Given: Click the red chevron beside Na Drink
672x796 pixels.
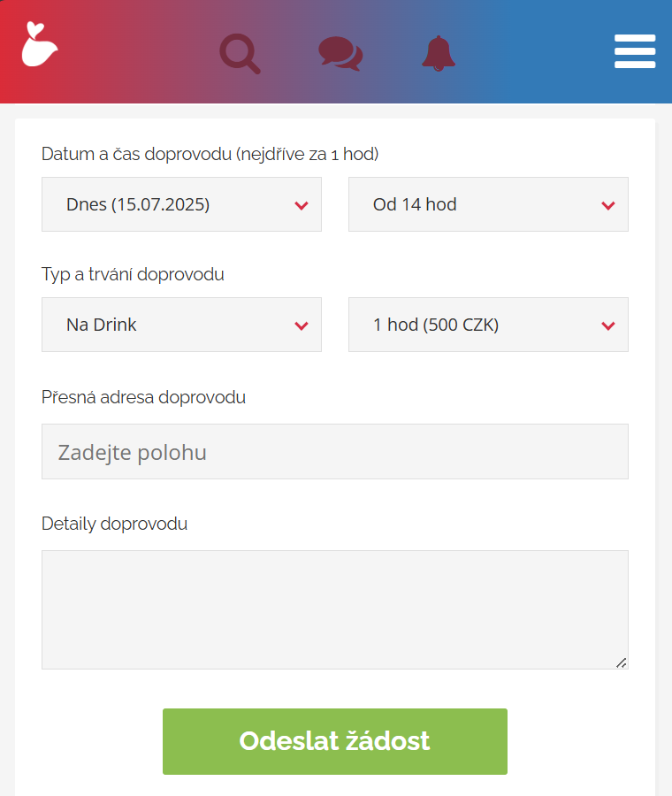Looking at the screenshot, I should click(x=302, y=325).
